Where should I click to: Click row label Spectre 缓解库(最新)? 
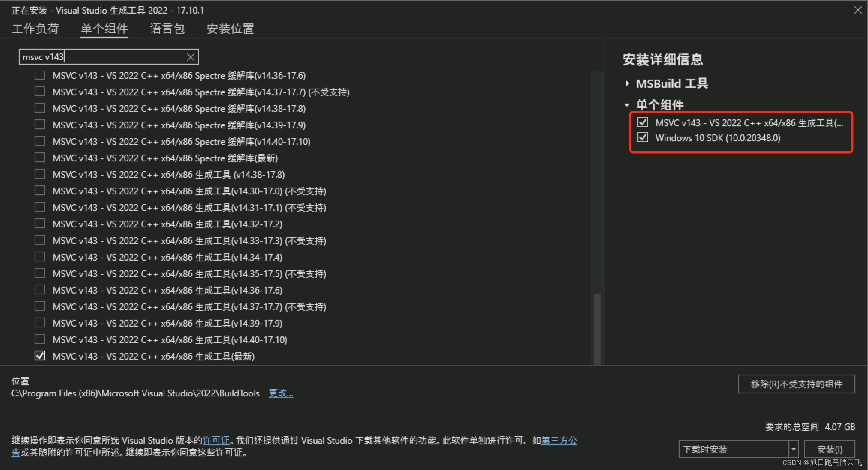coord(165,158)
